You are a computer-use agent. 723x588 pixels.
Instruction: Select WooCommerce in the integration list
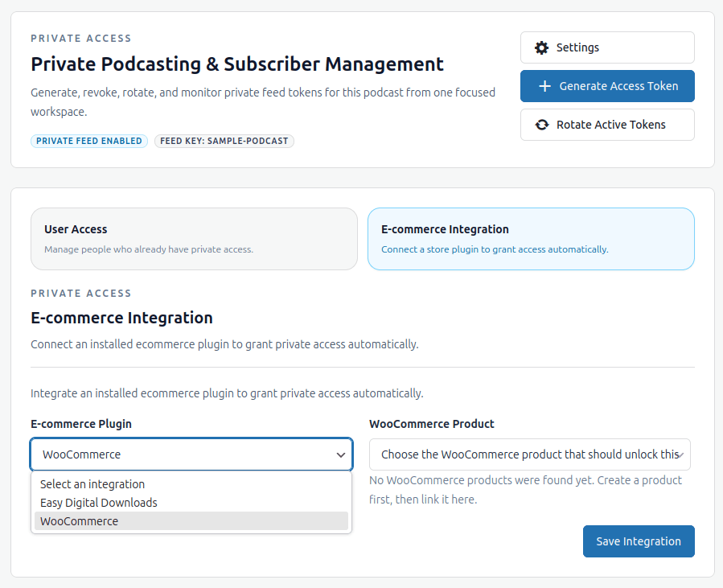point(79,520)
